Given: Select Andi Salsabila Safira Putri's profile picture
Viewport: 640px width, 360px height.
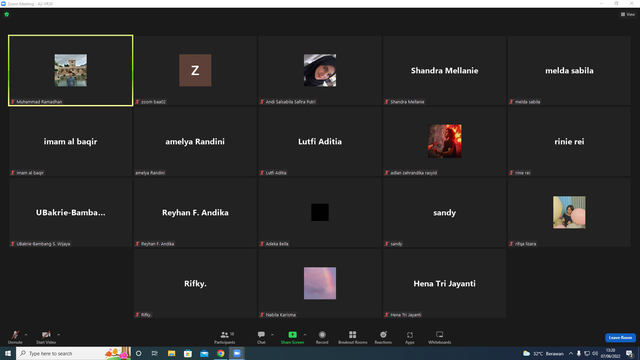Looking at the screenshot, I should [320, 70].
